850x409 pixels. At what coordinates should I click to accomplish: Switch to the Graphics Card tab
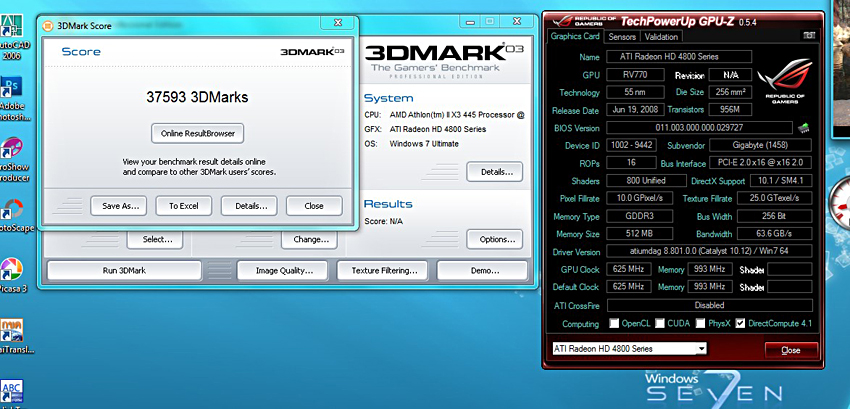pos(575,36)
